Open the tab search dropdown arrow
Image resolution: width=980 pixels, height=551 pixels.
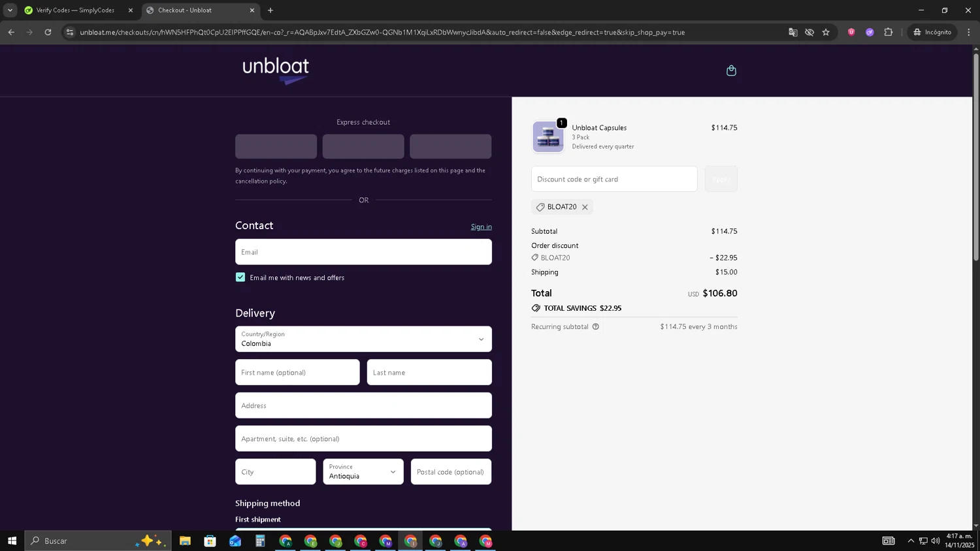click(10, 10)
